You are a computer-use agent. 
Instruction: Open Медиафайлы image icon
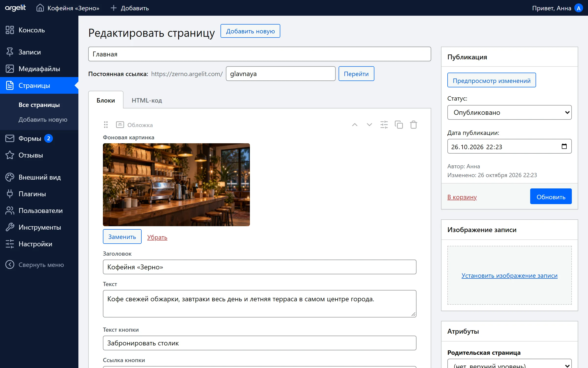pyautogui.click(x=10, y=69)
